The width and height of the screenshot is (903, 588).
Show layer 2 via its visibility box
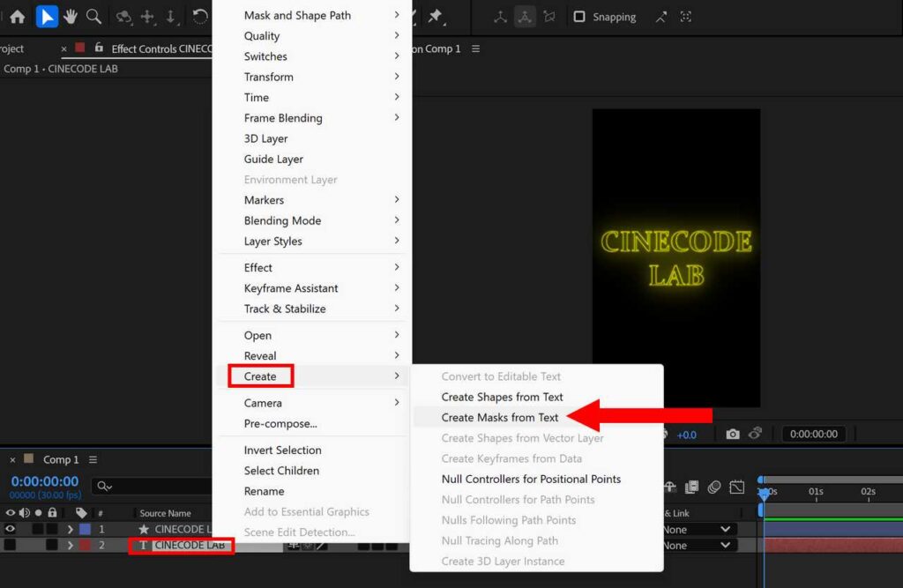click(x=10, y=545)
